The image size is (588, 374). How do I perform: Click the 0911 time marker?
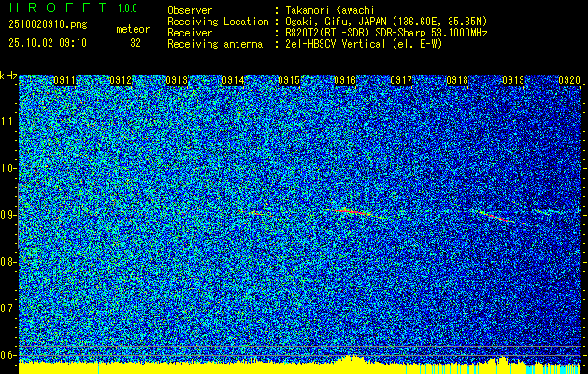(65, 80)
